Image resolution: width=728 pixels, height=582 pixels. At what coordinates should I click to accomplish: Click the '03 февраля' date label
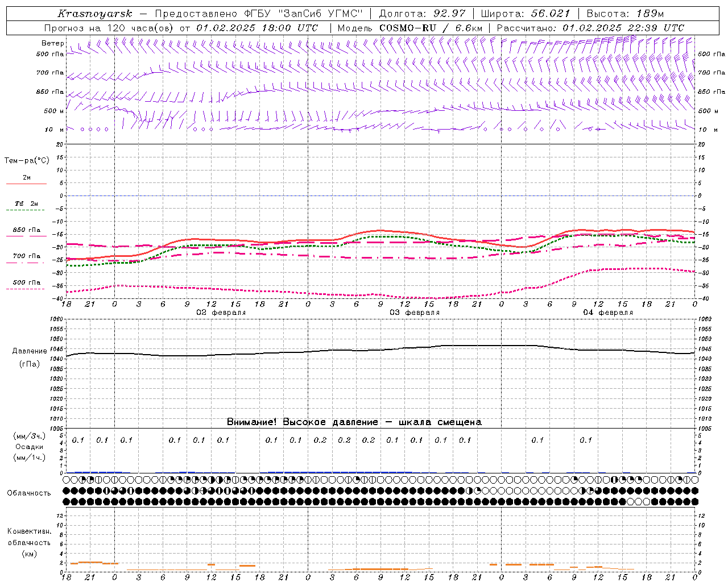click(415, 313)
